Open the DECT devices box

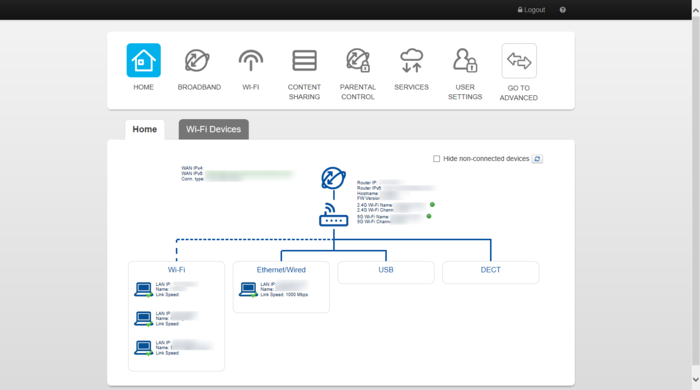click(491, 272)
